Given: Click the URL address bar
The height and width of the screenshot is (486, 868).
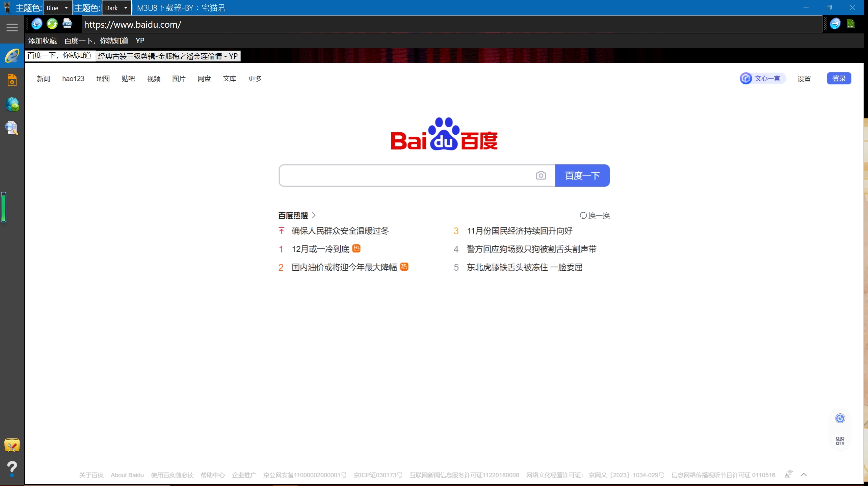Looking at the screenshot, I should [452, 24].
